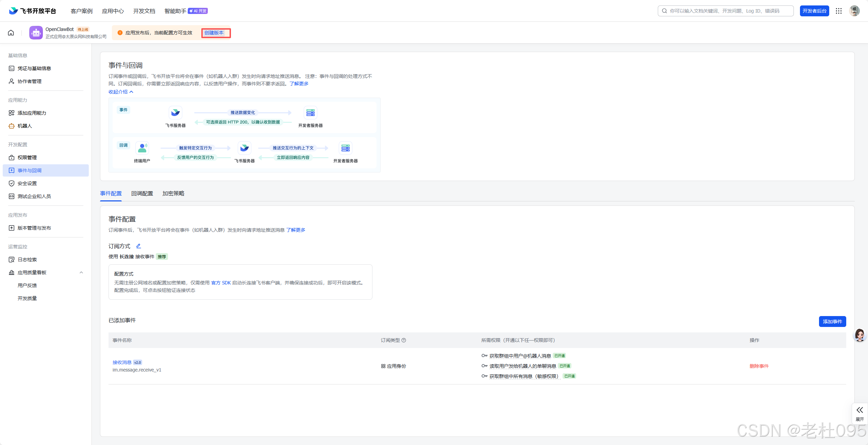Click the search input in the header
Viewport: 868px width, 445px height.
pos(725,11)
